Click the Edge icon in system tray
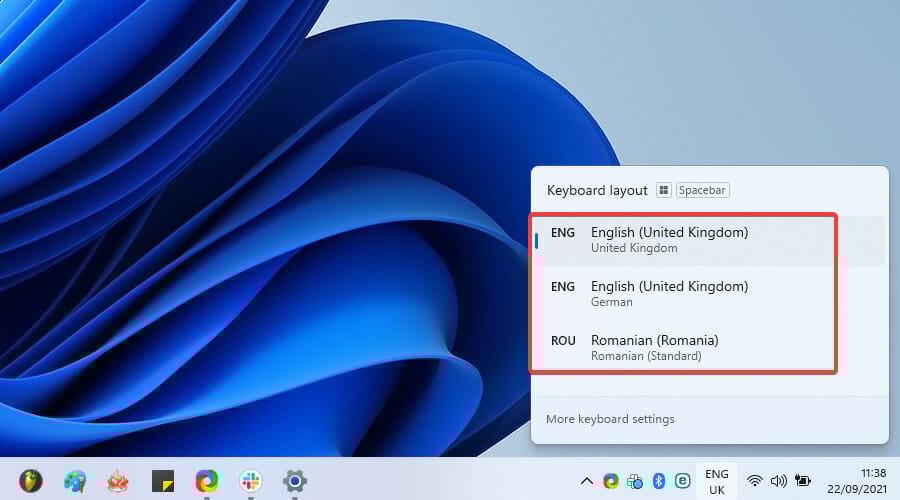 pos(611,481)
